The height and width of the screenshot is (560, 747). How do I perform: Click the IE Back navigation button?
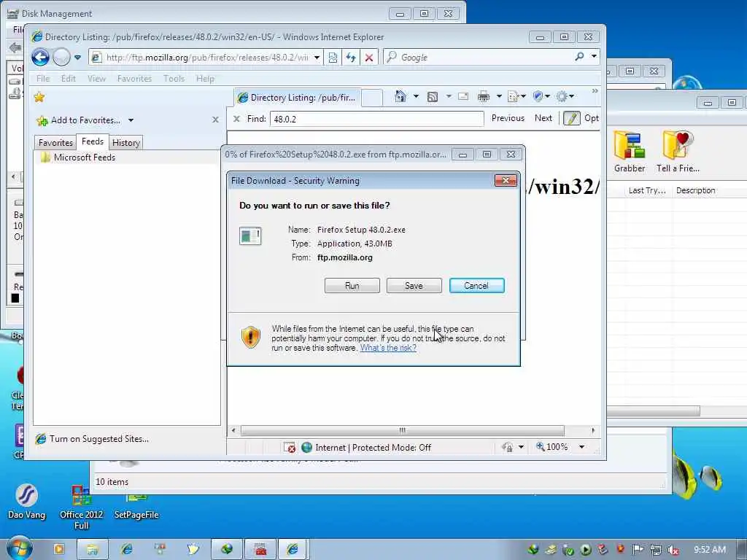pyautogui.click(x=41, y=57)
